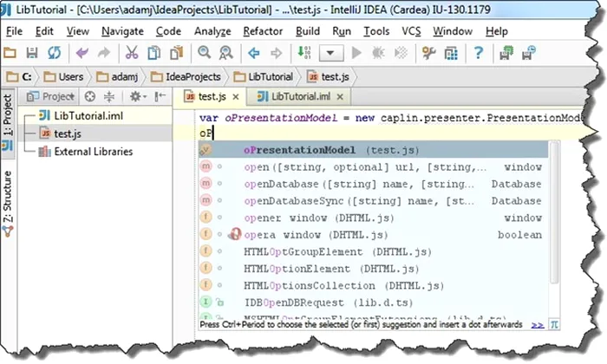Click the green Run play icon
607x364 pixels.
[x=356, y=52]
